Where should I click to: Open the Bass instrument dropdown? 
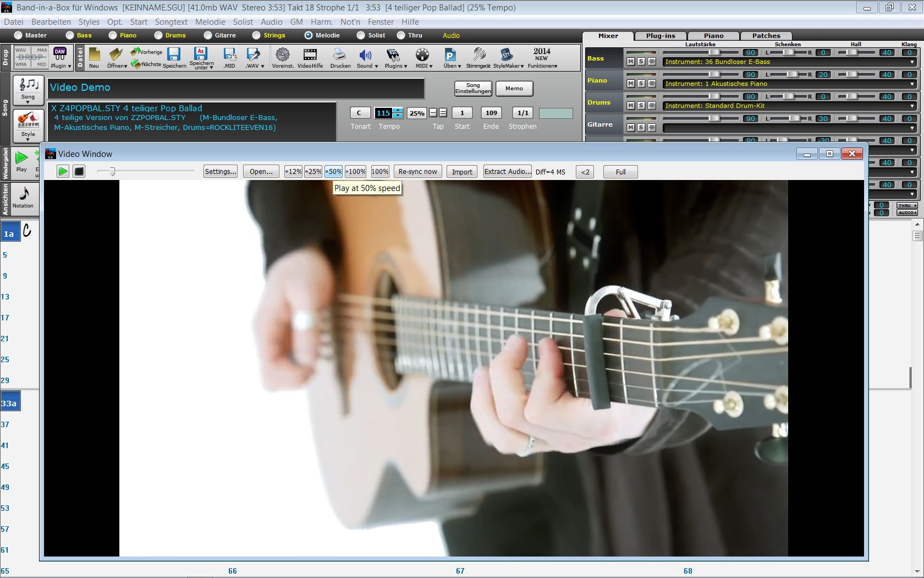[912, 62]
